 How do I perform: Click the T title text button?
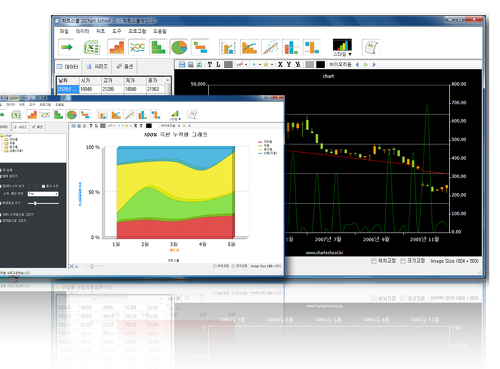pyautogui.click(x=210, y=64)
